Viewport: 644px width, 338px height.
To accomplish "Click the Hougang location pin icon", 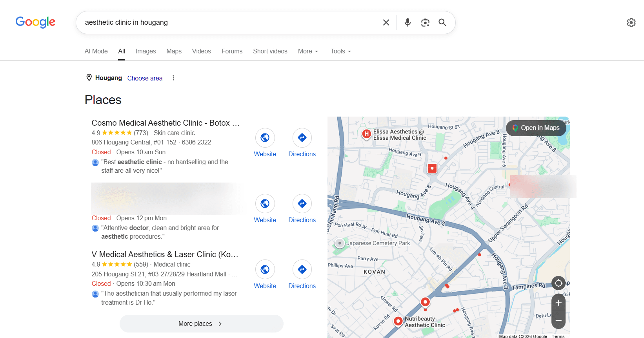I will click(x=89, y=78).
